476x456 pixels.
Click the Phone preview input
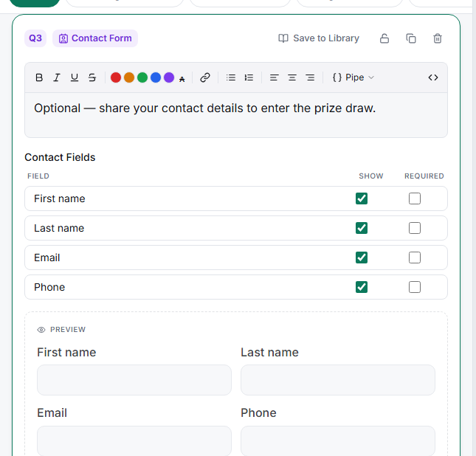coord(338,441)
